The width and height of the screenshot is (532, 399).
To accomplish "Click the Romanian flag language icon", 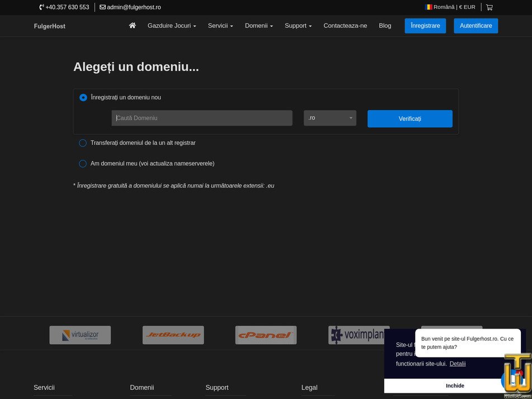I will (x=428, y=7).
